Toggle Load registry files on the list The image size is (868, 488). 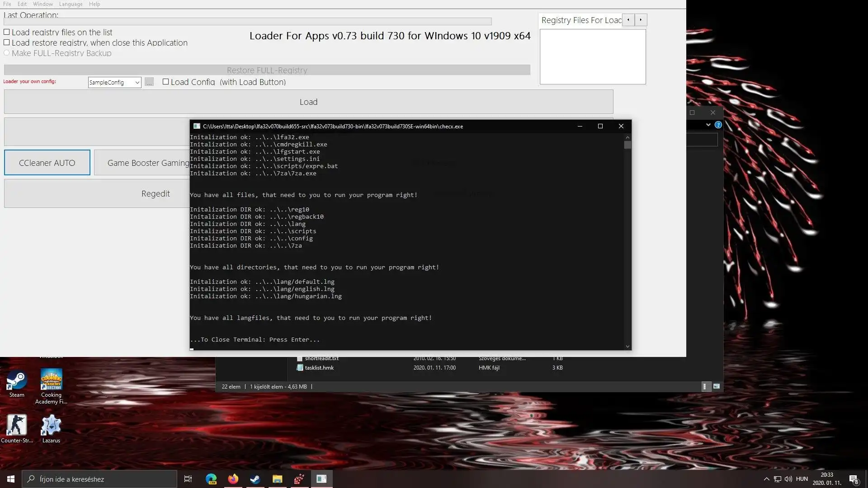[7, 32]
